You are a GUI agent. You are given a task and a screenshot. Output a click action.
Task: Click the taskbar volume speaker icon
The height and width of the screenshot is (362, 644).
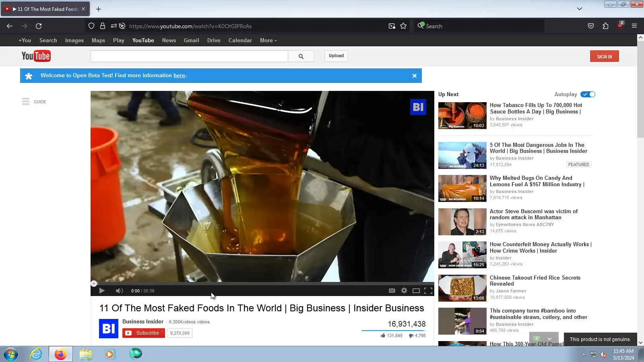tap(603, 354)
